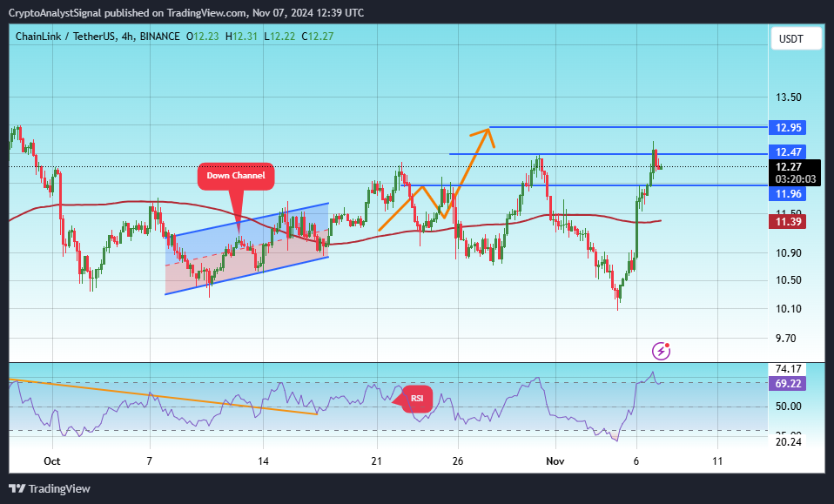Click the Oct date axis label
834x504 pixels.
pos(52,461)
